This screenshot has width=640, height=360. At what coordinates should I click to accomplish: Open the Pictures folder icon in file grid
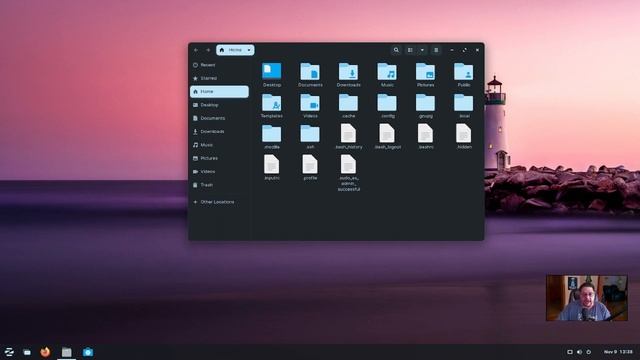425,71
